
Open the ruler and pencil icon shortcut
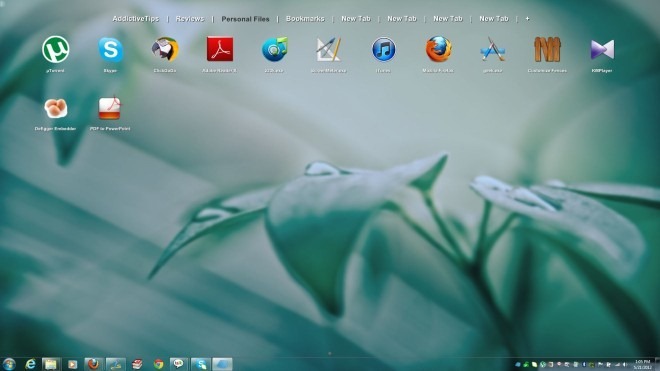point(329,50)
